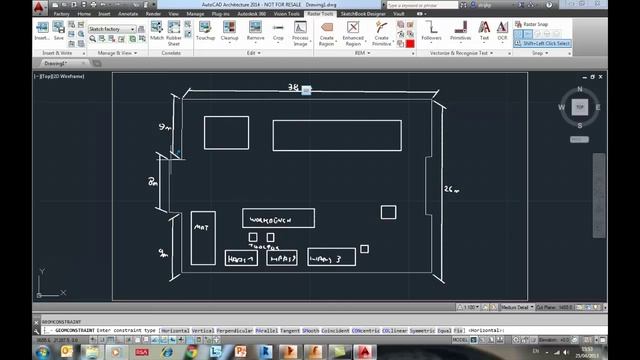Choose the Horizontal constraint option
Image resolution: width=640 pixels, height=360 pixels.
[x=175, y=331]
